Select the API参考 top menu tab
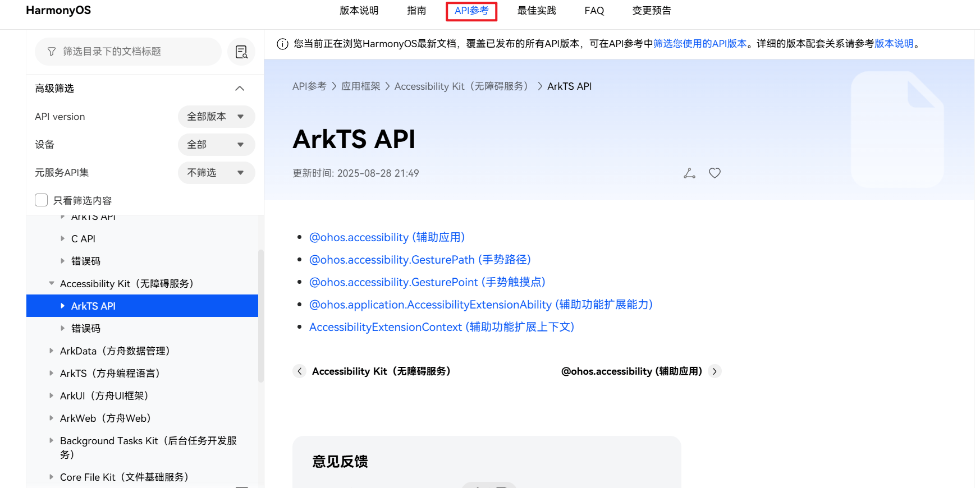Screen dimensions: 980x488 [471, 11]
